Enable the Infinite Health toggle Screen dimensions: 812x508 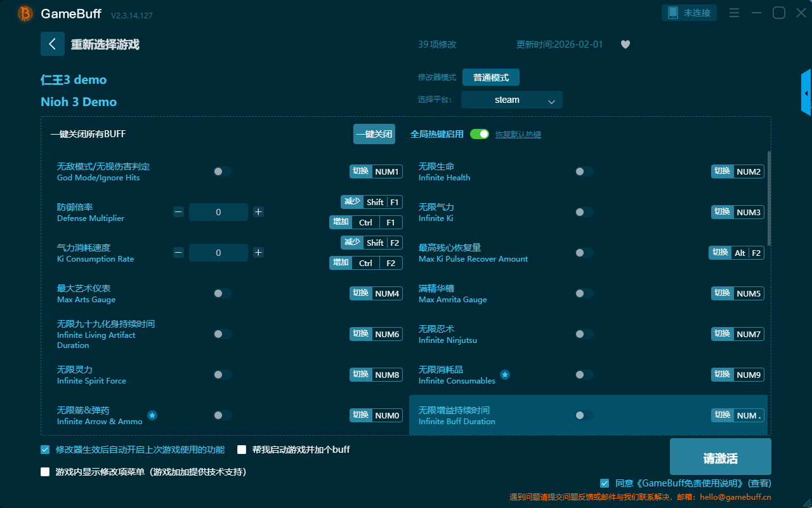[584, 171]
